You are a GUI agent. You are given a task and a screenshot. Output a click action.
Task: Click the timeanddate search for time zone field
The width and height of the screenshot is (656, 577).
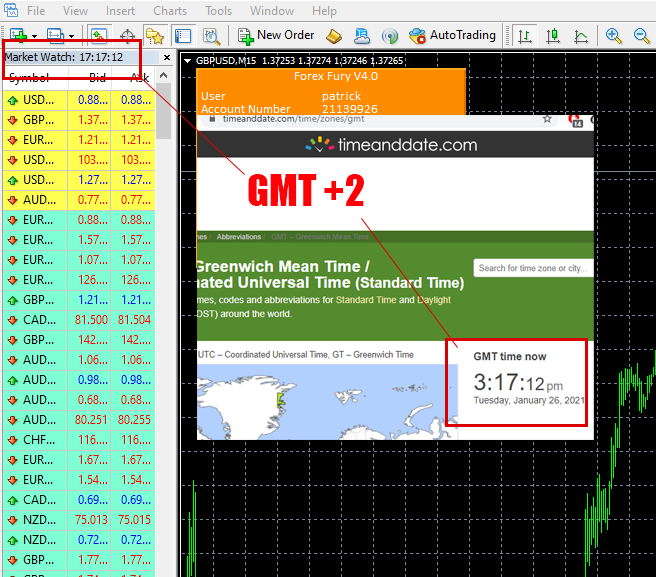coord(533,268)
